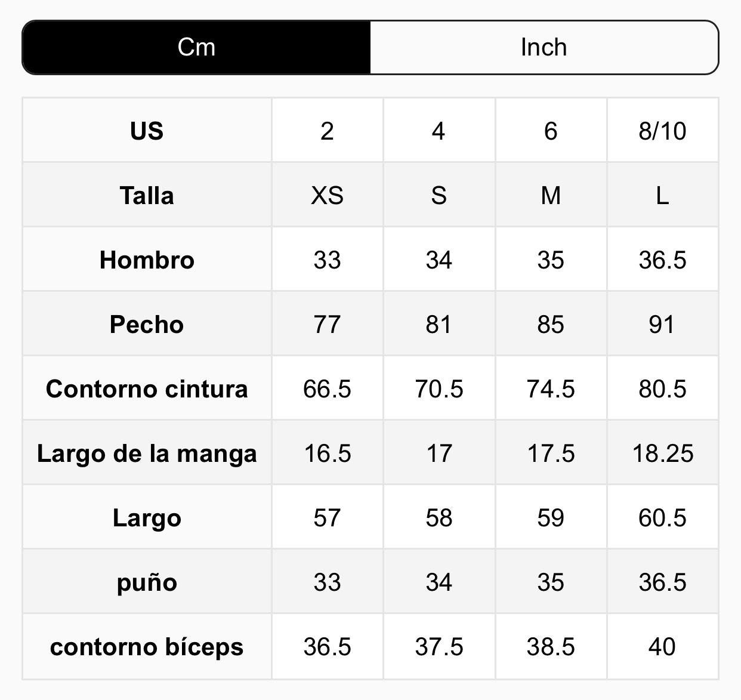Viewport: 741px width, 700px height.
Task: Select the sleeve length value 18.25
Action: pyautogui.click(x=662, y=453)
